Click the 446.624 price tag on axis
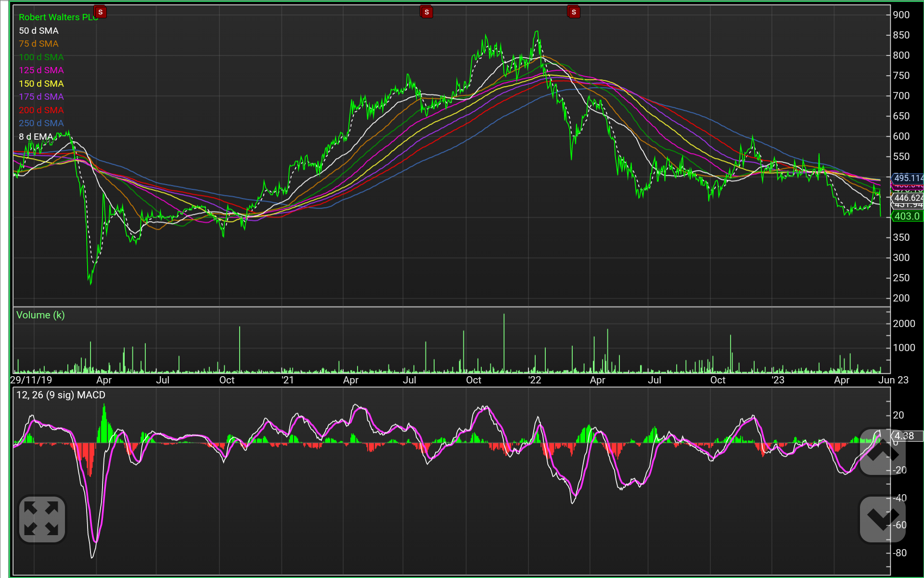The width and height of the screenshot is (924, 578). pyautogui.click(x=908, y=198)
